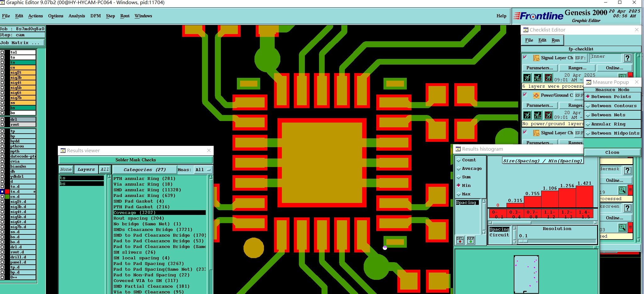Click histogram horizontal scrollbar left arrow
The width and height of the screenshot is (644, 294).
[490, 222]
